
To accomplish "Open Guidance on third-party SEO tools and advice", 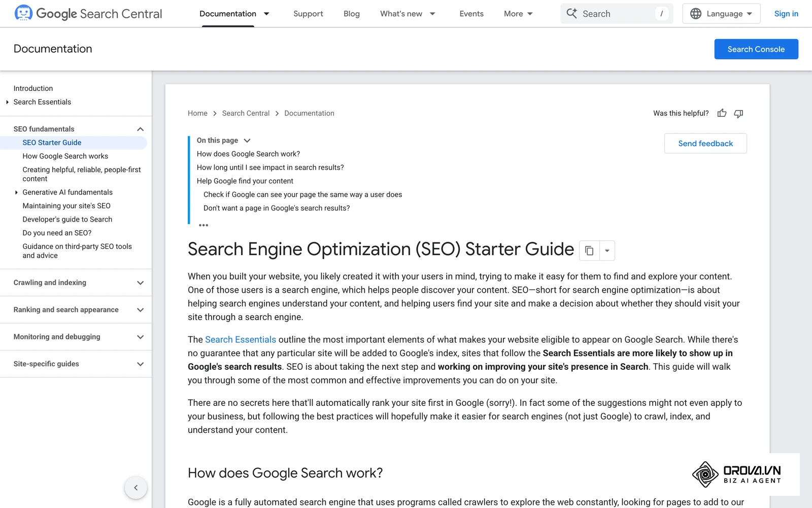I will point(77,251).
